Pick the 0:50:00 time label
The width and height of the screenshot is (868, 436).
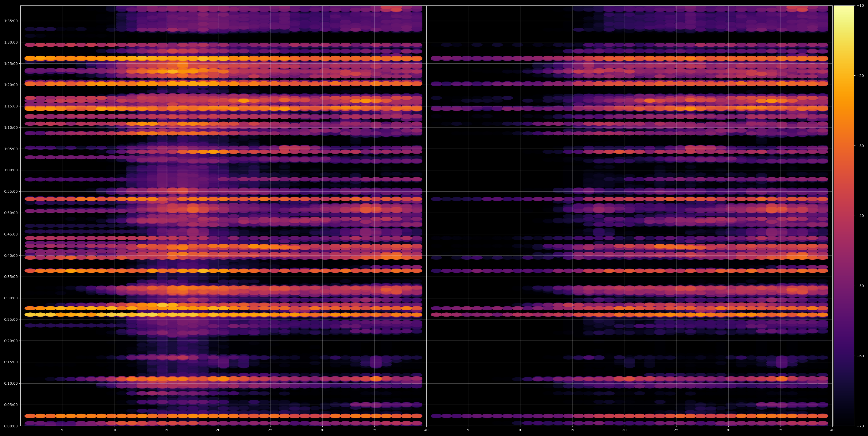(11, 213)
